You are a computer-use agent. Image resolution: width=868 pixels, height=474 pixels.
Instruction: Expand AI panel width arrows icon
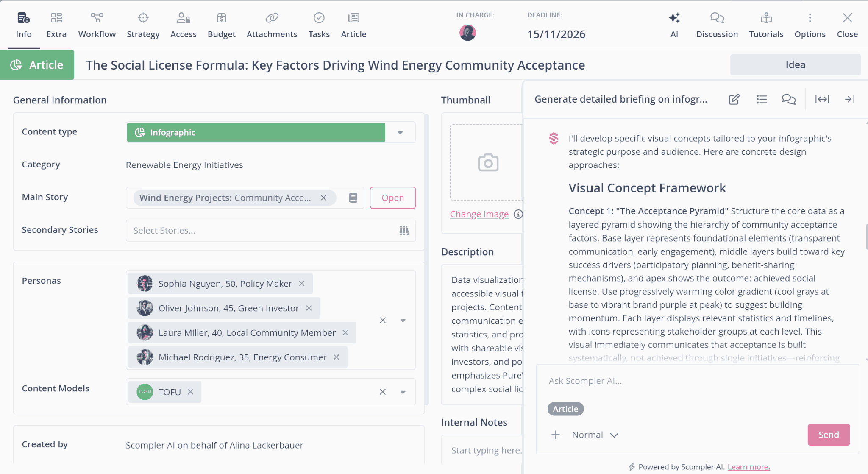[x=822, y=99]
